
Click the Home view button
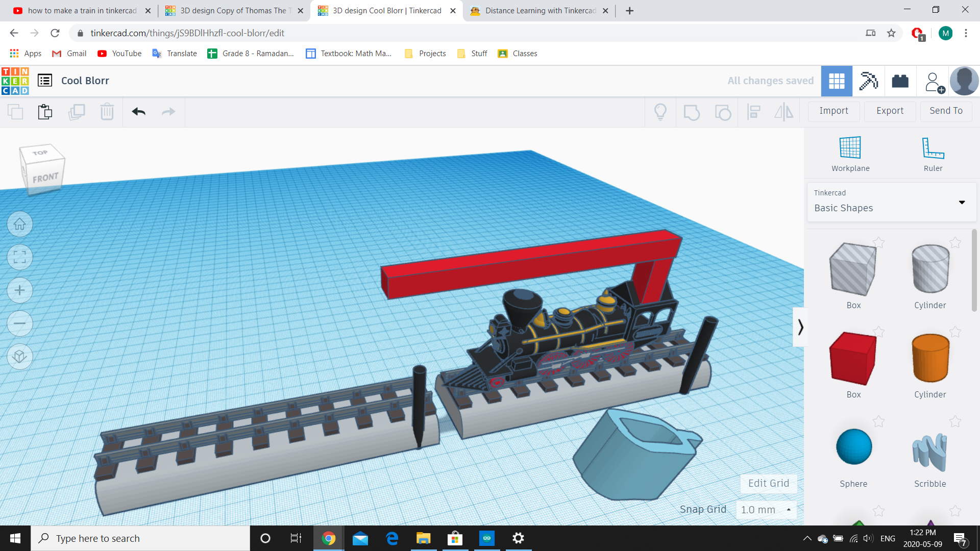20,224
